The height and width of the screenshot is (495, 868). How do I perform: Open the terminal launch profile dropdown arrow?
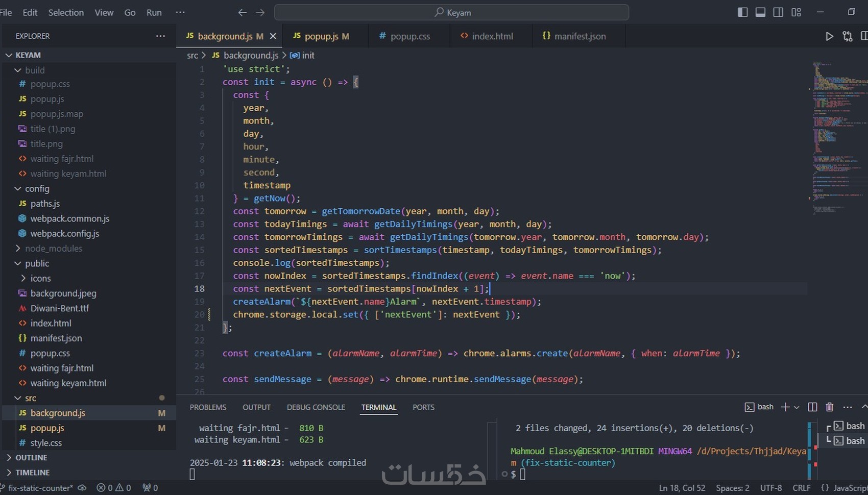click(797, 407)
